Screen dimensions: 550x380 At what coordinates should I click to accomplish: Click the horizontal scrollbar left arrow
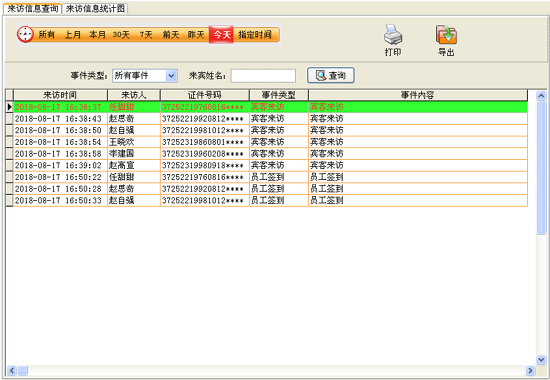[x=12, y=371]
